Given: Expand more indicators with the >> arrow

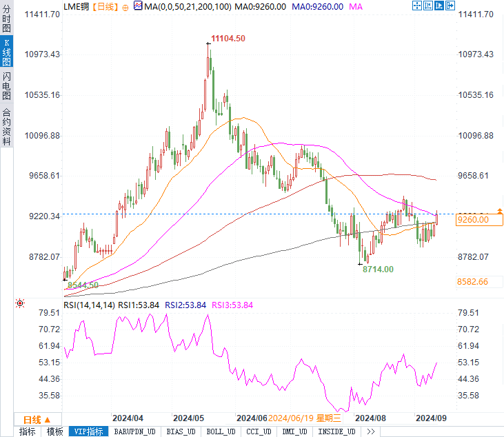Looking at the screenshot, I should click(371, 431).
